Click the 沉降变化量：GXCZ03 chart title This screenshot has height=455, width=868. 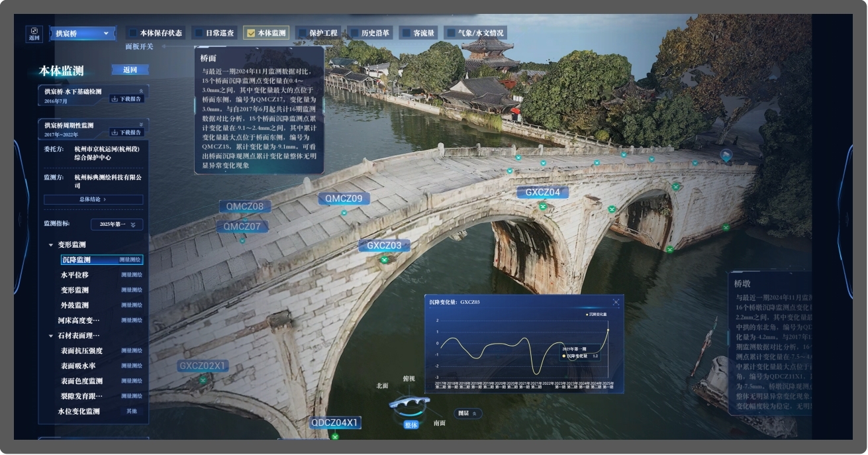[x=454, y=302]
